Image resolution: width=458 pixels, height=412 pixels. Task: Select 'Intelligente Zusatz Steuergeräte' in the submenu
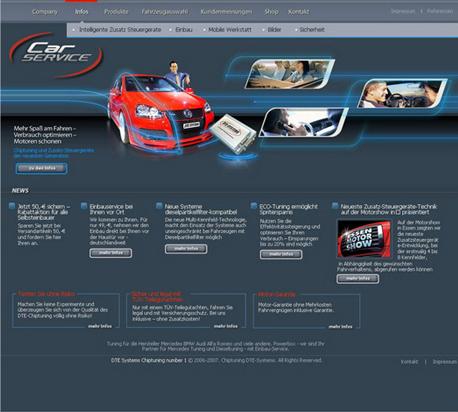120,30
